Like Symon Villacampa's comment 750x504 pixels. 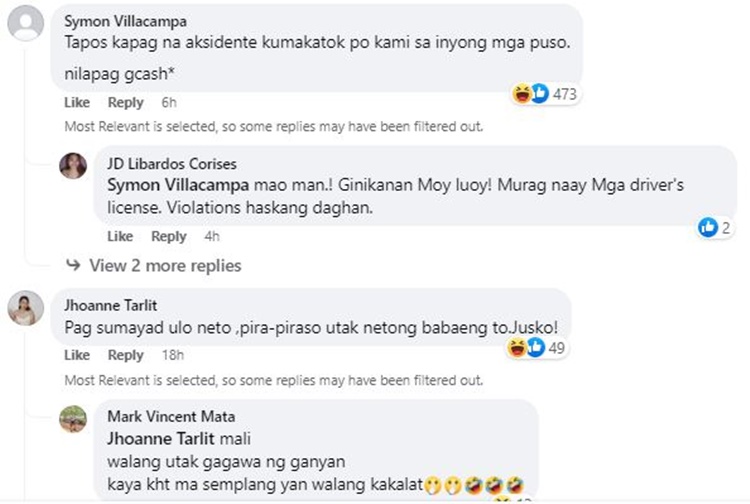[77, 102]
